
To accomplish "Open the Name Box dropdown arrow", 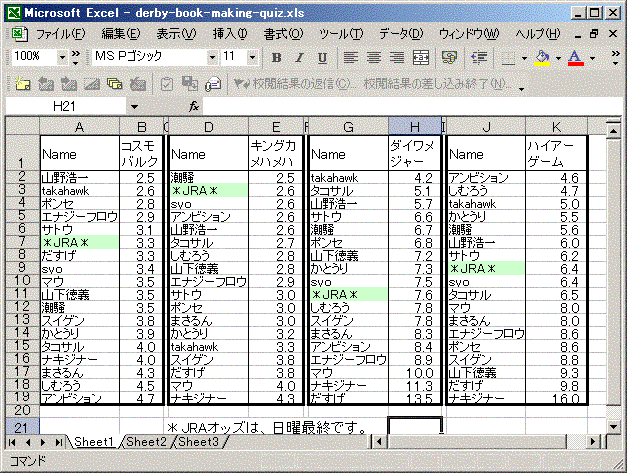I will 134,106.
